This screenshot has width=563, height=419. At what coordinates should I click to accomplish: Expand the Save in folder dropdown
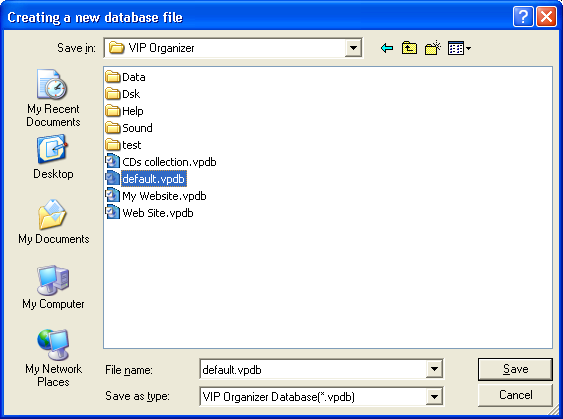pos(353,48)
